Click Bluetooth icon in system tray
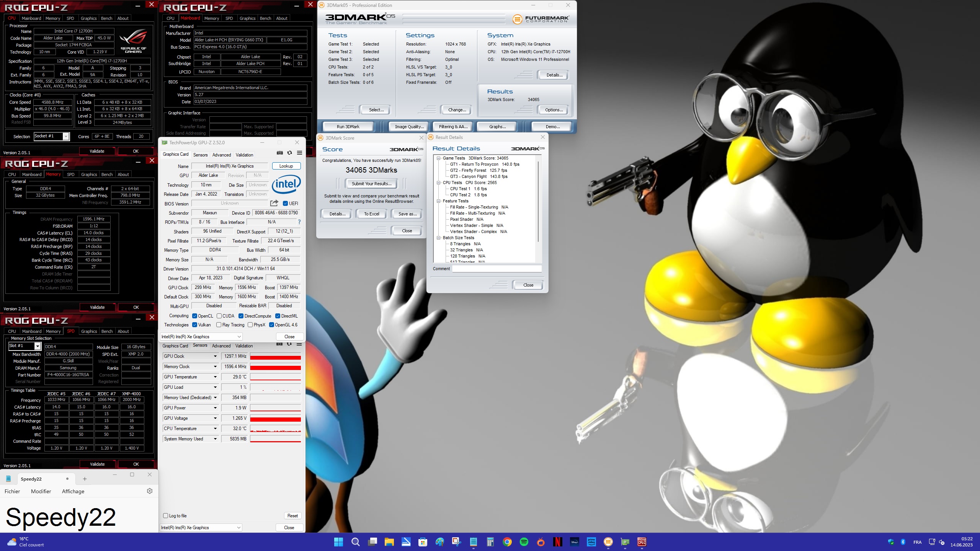 coord(903,542)
